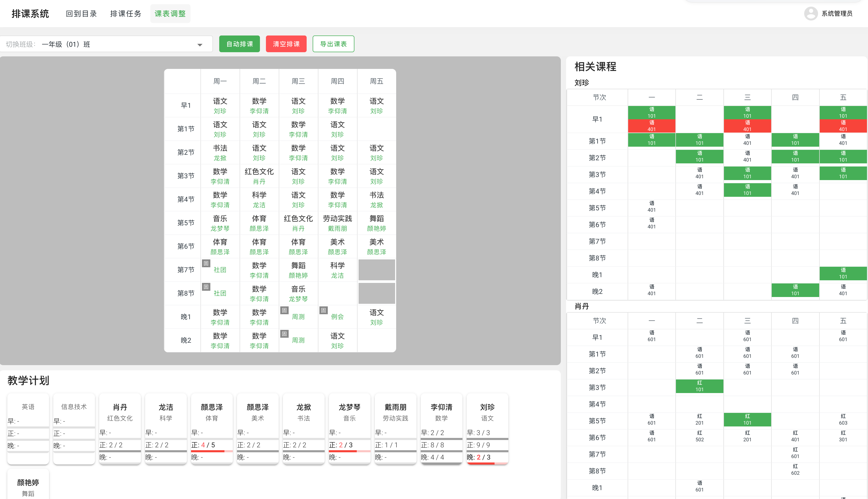868x499 pixels.
Task: Click the red 语 401 cell on Monday 早1
Action: click(x=651, y=126)
